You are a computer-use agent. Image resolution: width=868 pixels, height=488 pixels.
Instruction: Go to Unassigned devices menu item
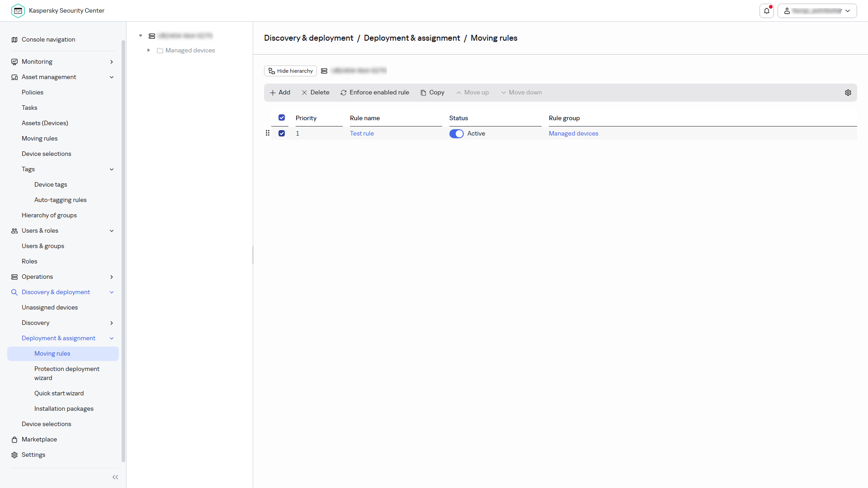50,307
